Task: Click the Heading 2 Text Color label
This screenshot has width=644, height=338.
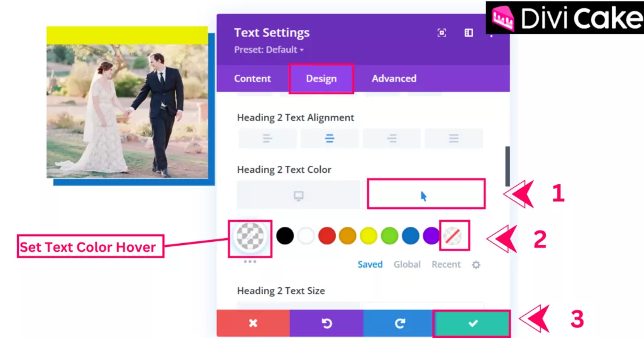Action: (x=284, y=170)
